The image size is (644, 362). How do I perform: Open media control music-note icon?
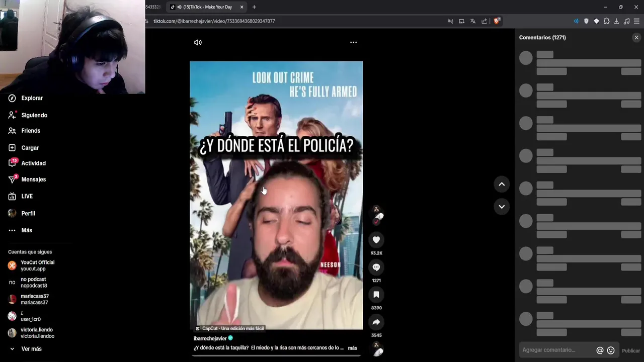(626, 21)
